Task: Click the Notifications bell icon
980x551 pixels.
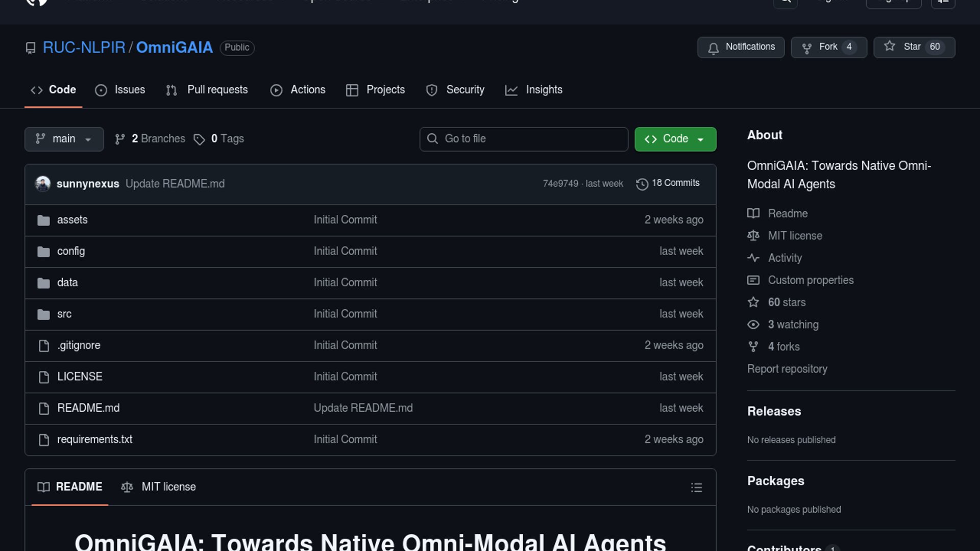Action: point(714,47)
